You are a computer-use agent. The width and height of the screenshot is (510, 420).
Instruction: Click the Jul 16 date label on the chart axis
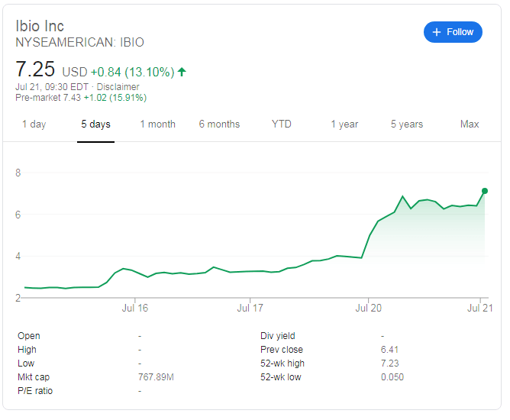[134, 308]
